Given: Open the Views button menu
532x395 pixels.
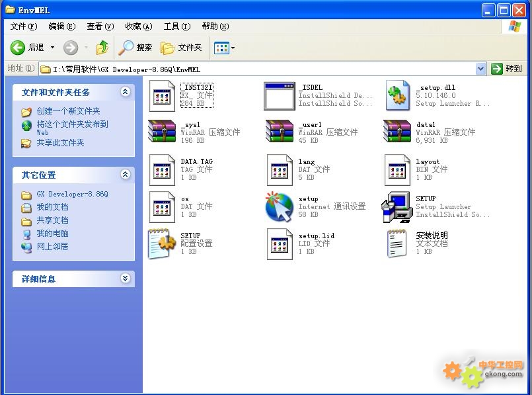Looking at the screenshot, I should (224, 48).
